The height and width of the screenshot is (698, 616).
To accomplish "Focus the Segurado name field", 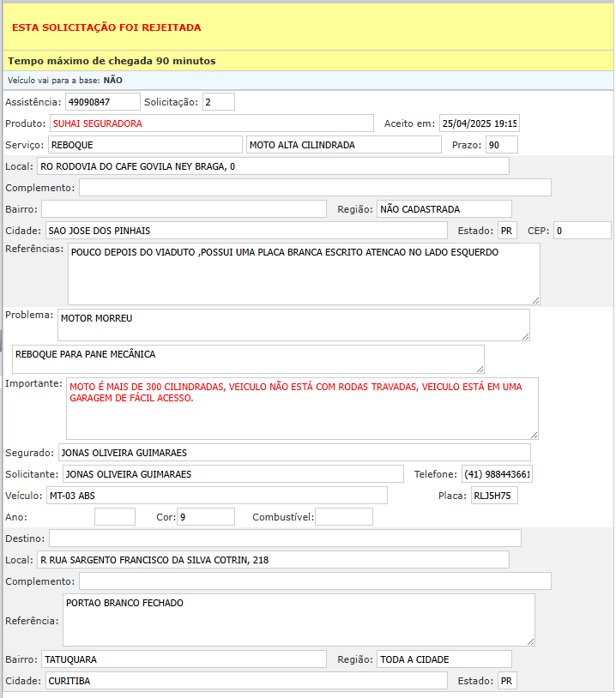I will tap(293, 453).
